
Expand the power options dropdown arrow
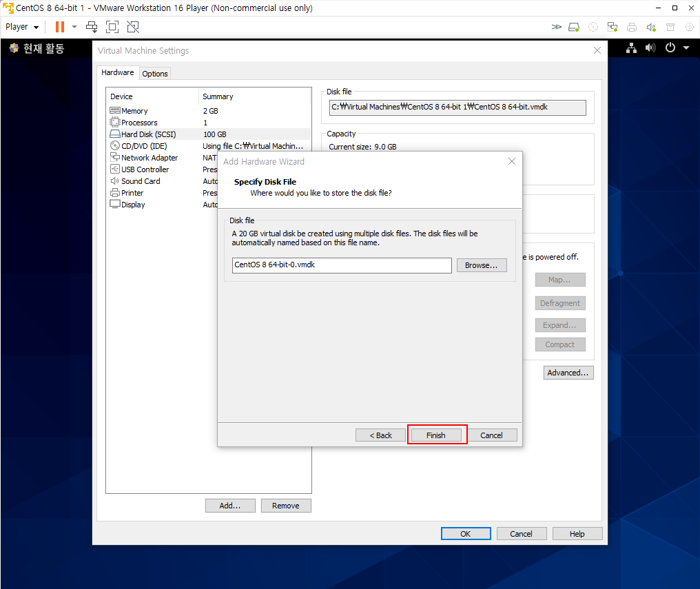tap(74, 27)
